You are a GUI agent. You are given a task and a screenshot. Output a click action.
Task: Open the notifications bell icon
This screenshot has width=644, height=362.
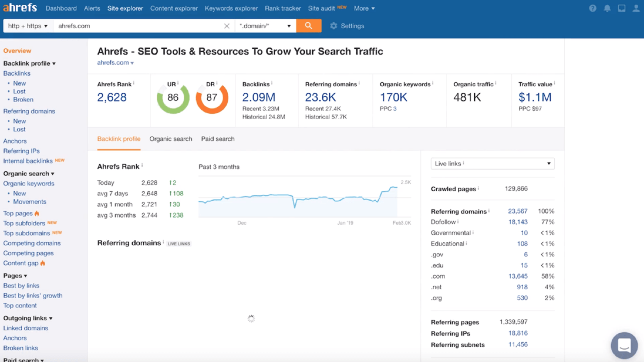[x=607, y=8]
